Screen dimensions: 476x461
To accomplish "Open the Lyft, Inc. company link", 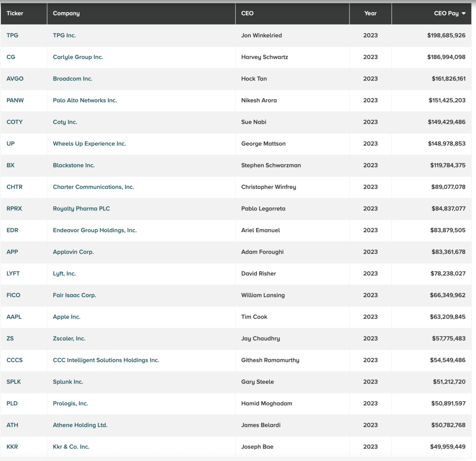I will [x=65, y=273].
